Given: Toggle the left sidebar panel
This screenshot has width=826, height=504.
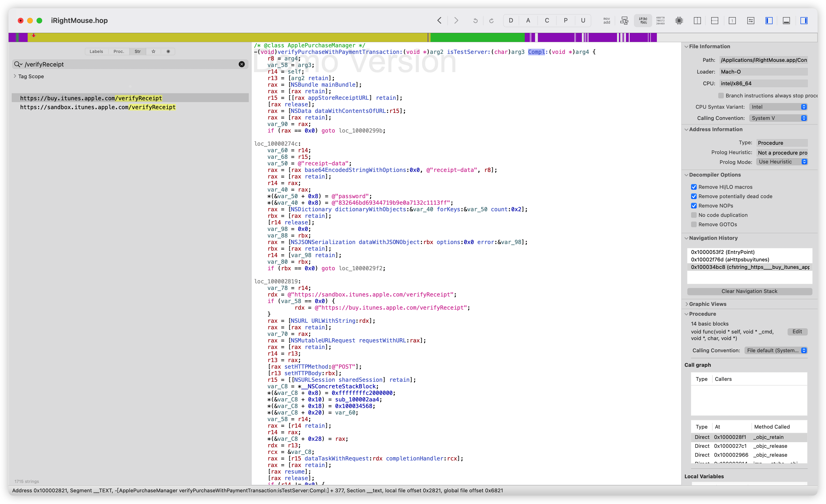Looking at the screenshot, I should pos(769,21).
